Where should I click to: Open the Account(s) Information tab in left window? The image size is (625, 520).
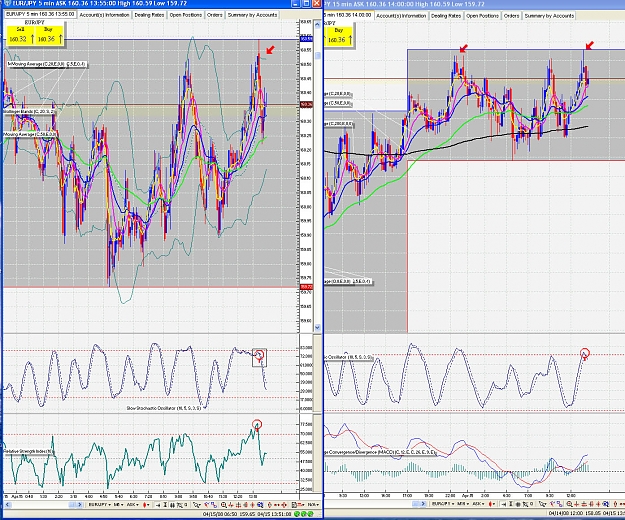104,15
